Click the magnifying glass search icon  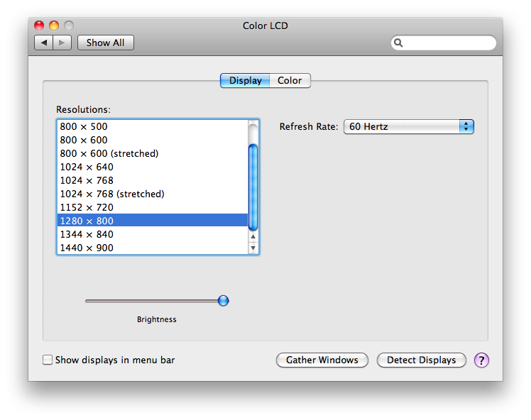[398, 43]
